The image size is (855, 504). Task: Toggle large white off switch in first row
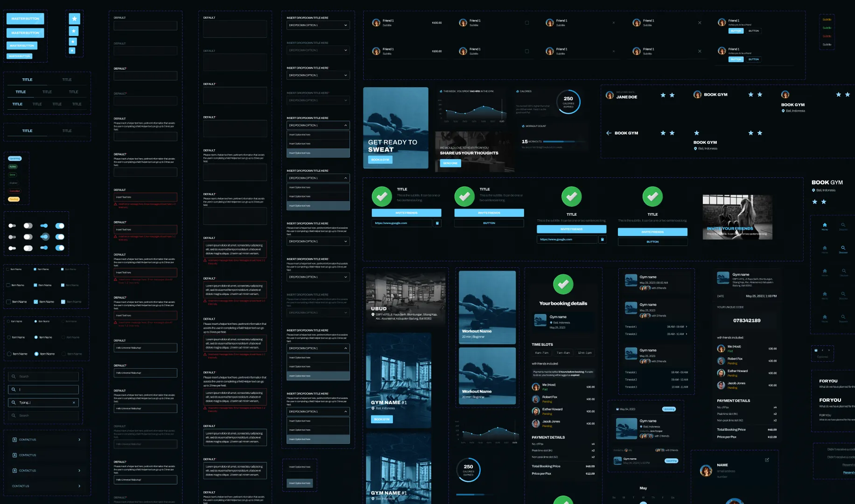tap(28, 226)
